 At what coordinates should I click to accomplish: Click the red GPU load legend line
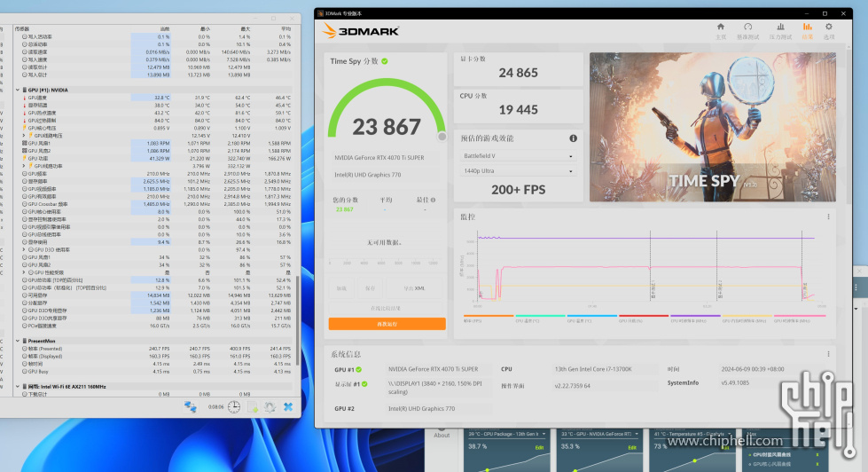tap(644, 316)
